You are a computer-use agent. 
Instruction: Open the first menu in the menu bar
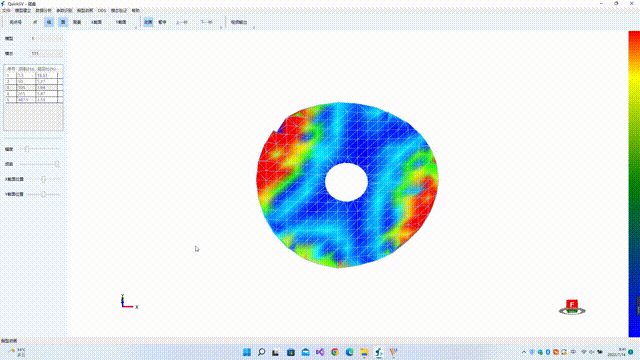6,10
